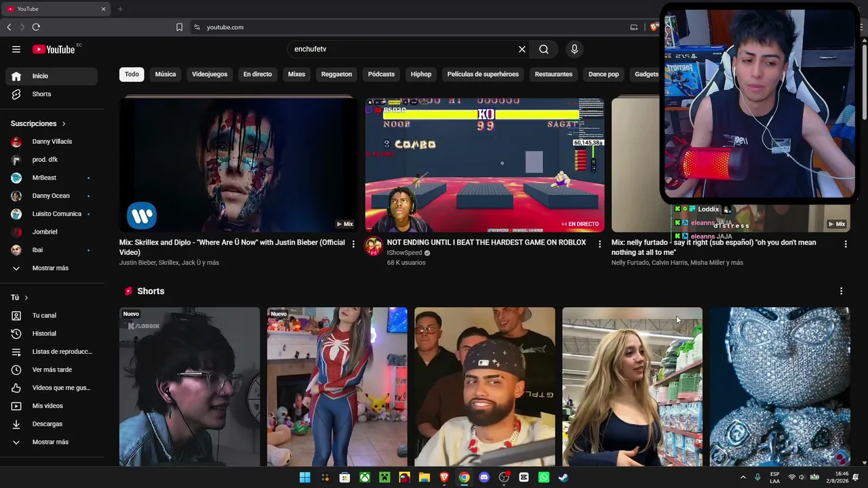Select the Todo filter chip
This screenshot has height=488, width=868.
pyautogui.click(x=132, y=74)
